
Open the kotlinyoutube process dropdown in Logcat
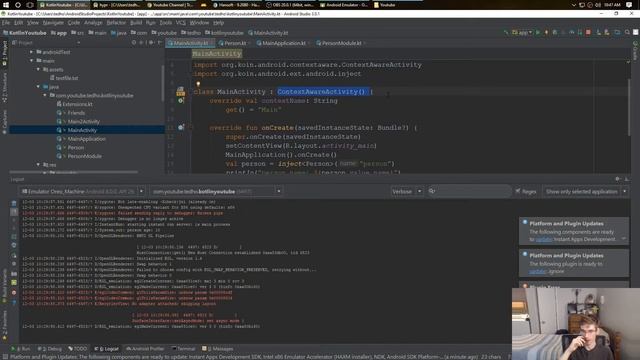[216, 191]
